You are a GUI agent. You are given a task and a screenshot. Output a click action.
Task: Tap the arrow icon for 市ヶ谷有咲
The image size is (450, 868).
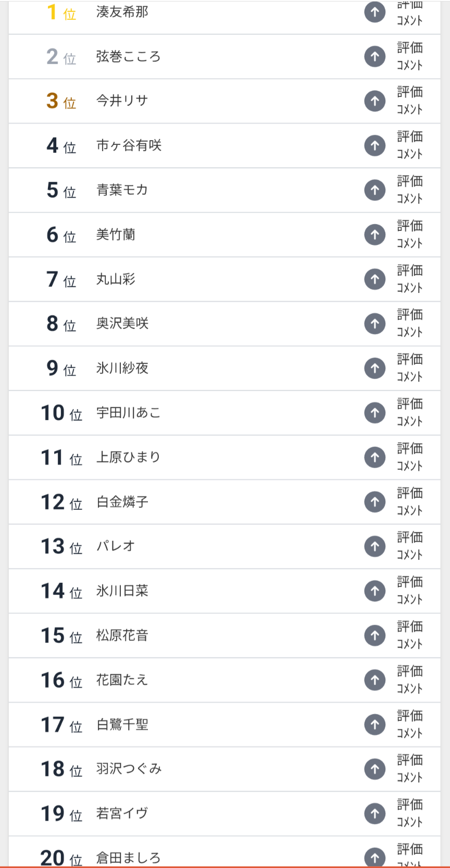(x=374, y=145)
